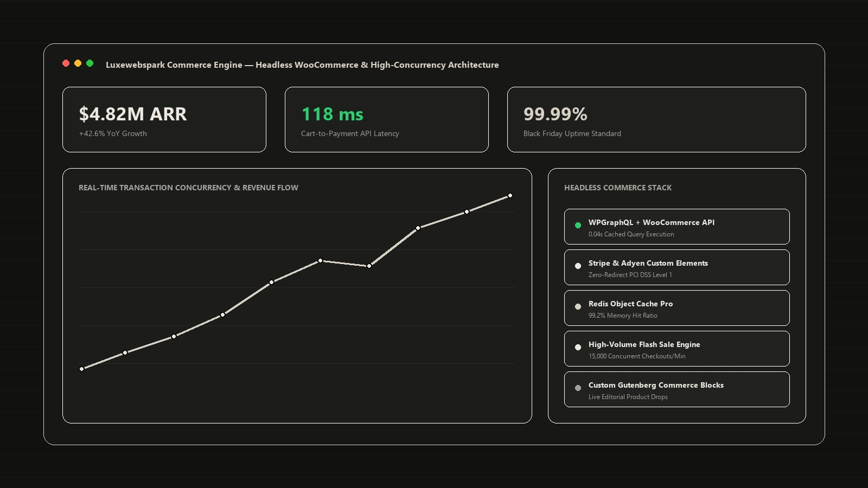Click 'Black Friday Uptime Standard' label
The height and width of the screenshot is (488, 868).
pyautogui.click(x=572, y=133)
